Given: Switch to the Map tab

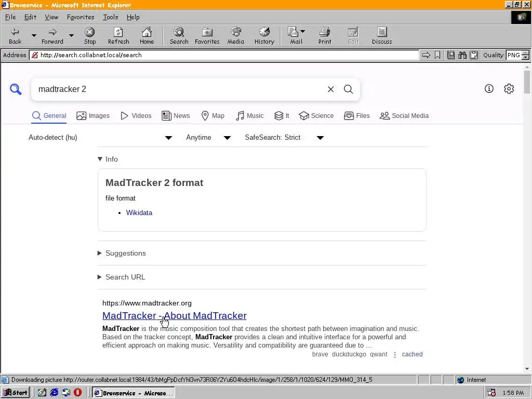Looking at the screenshot, I should pyautogui.click(x=212, y=116).
